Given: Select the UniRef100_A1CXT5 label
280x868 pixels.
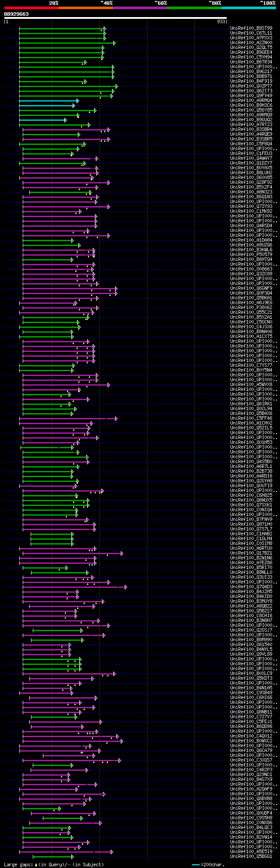Looking at the screenshot, I should [x=251, y=337].
